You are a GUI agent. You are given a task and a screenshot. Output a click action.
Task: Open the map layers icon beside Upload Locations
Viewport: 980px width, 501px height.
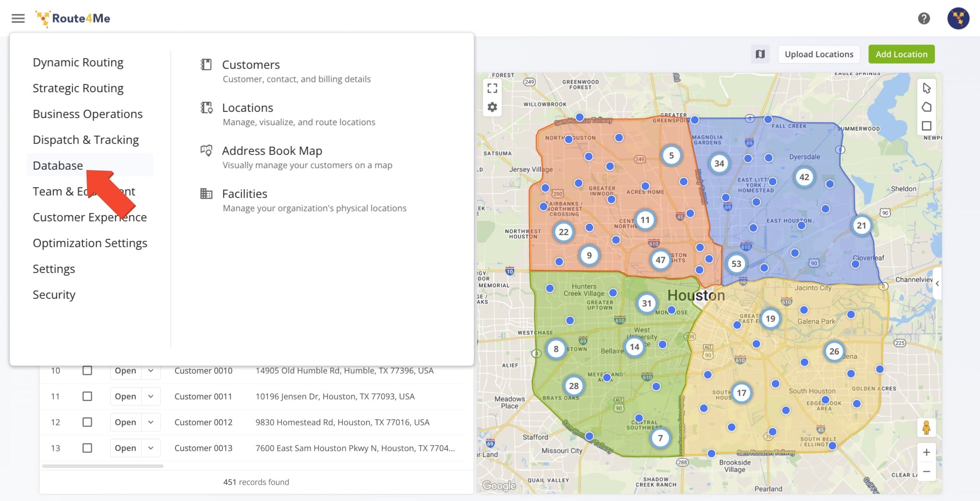click(760, 54)
